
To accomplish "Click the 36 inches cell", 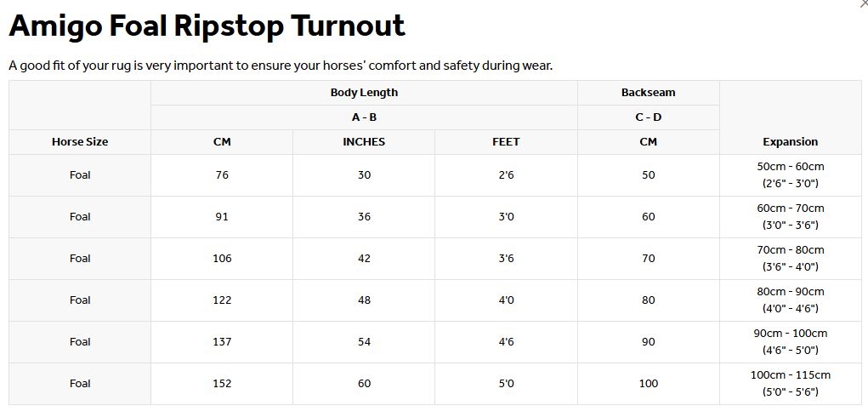I will click(364, 217).
